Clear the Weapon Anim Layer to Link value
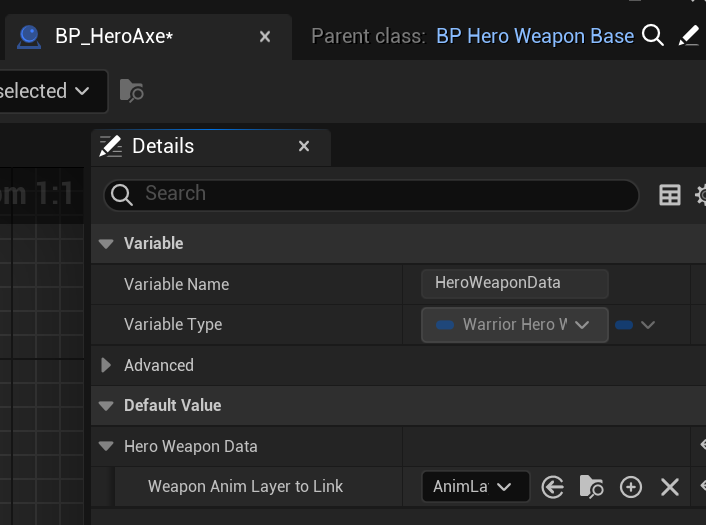This screenshot has width=706, height=525. [670, 487]
